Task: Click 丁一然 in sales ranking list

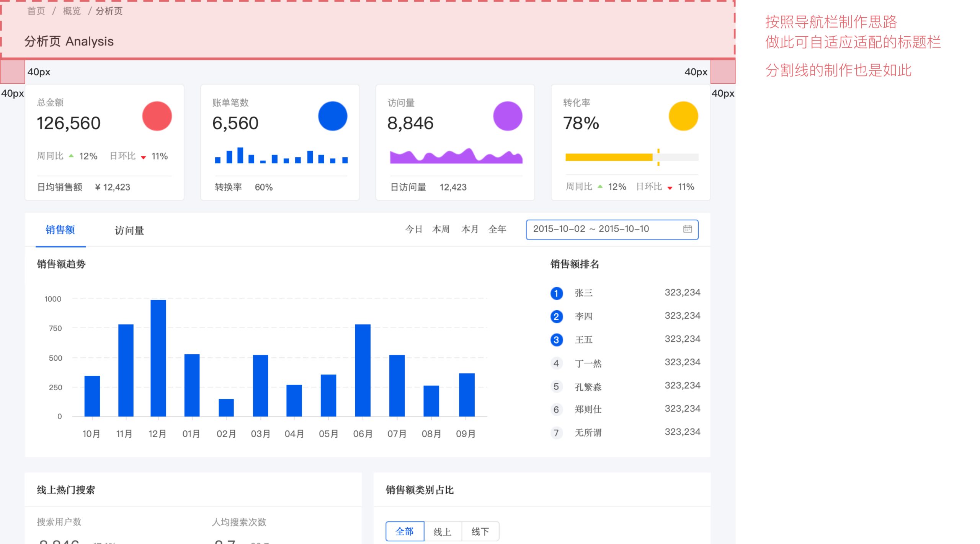Action: 588,363
